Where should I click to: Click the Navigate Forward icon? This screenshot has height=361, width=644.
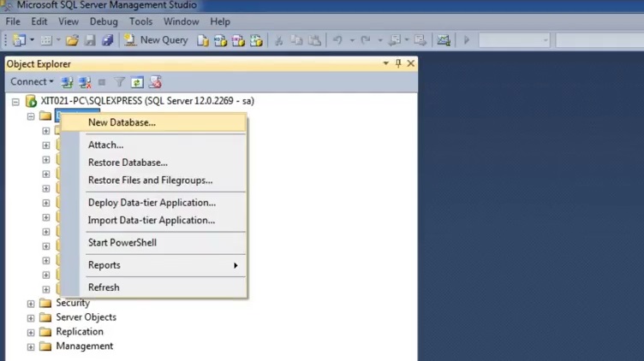coord(420,40)
